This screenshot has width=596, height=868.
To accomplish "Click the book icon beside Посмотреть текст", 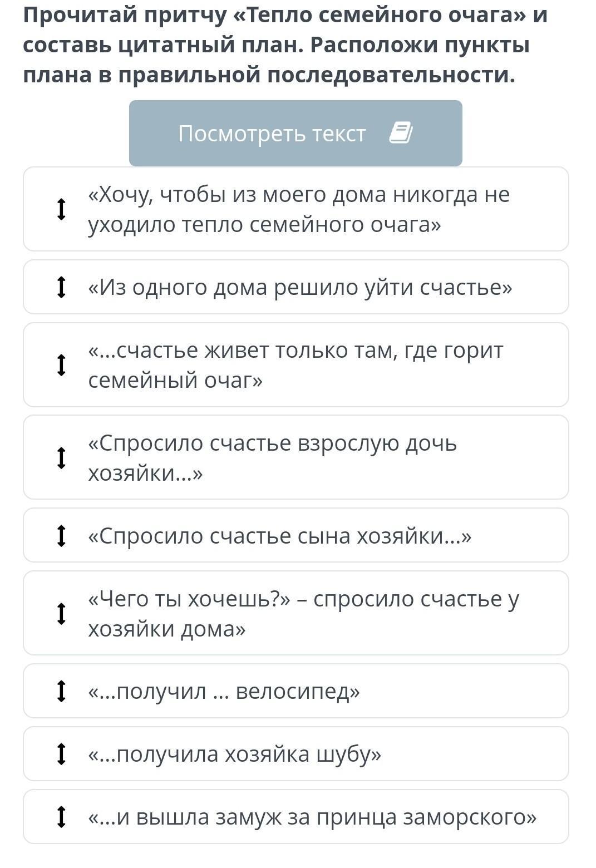I will (x=401, y=133).
